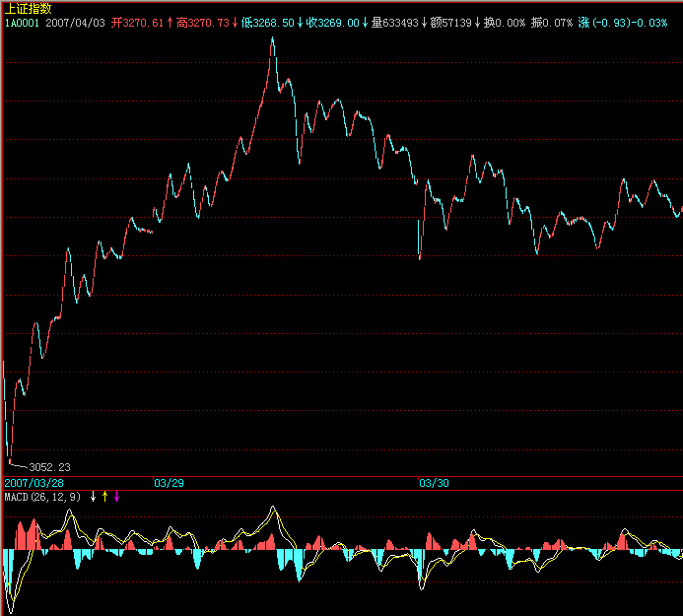Click the 03/29 date marker
Screen dimensions: 683x616
(x=169, y=483)
